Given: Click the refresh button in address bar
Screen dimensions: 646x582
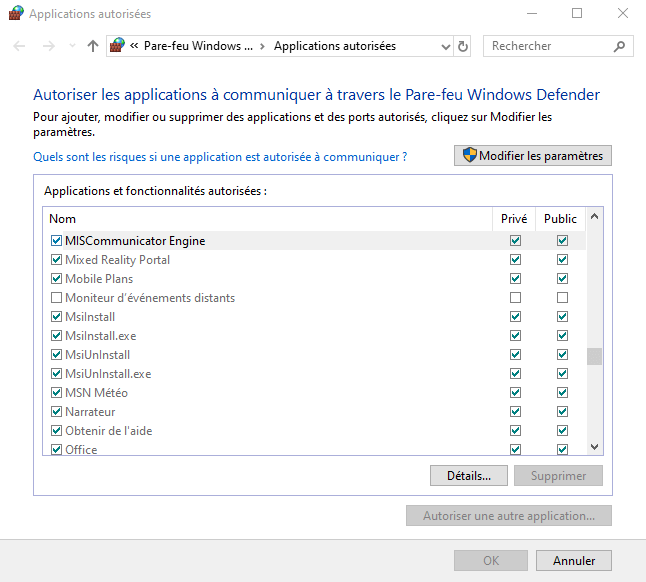Looking at the screenshot, I should [x=462, y=46].
